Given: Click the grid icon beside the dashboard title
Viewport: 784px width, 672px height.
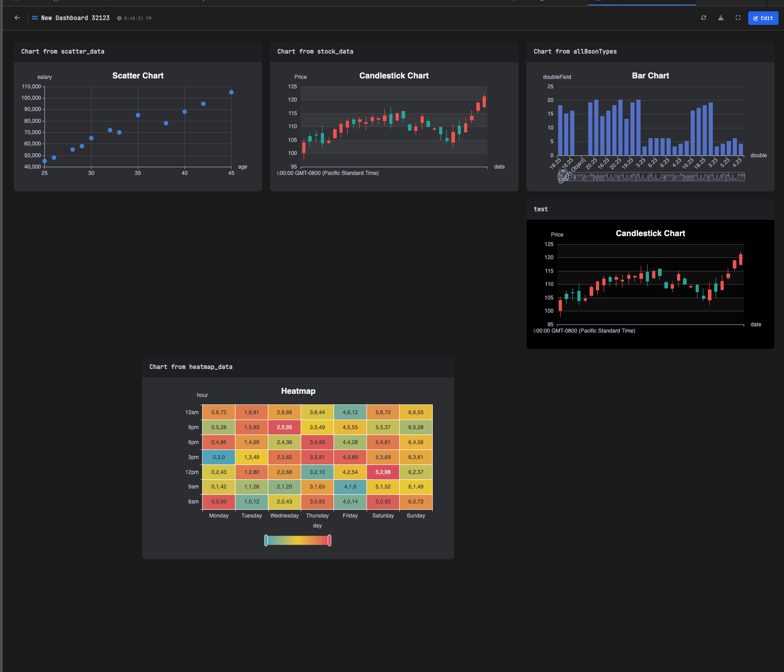Looking at the screenshot, I should pos(34,17).
